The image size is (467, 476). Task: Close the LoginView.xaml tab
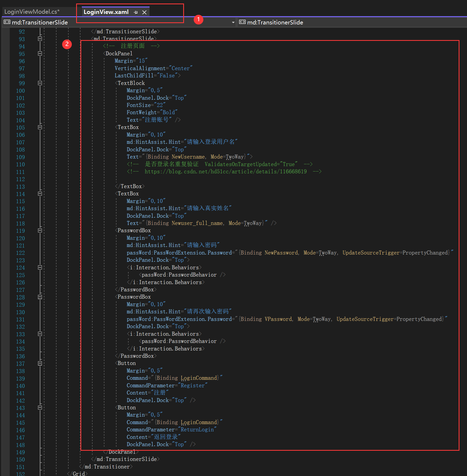click(x=144, y=12)
